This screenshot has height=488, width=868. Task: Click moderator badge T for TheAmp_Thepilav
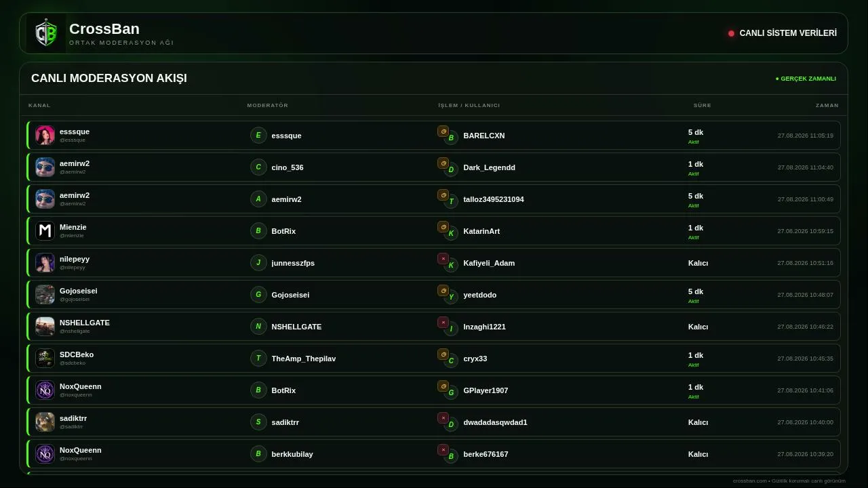tap(258, 358)
